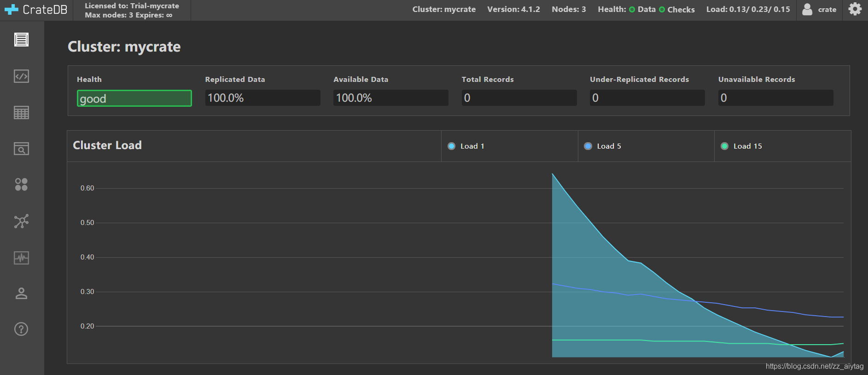Click the Cluster: mycrate page heading

click(124, 47)
